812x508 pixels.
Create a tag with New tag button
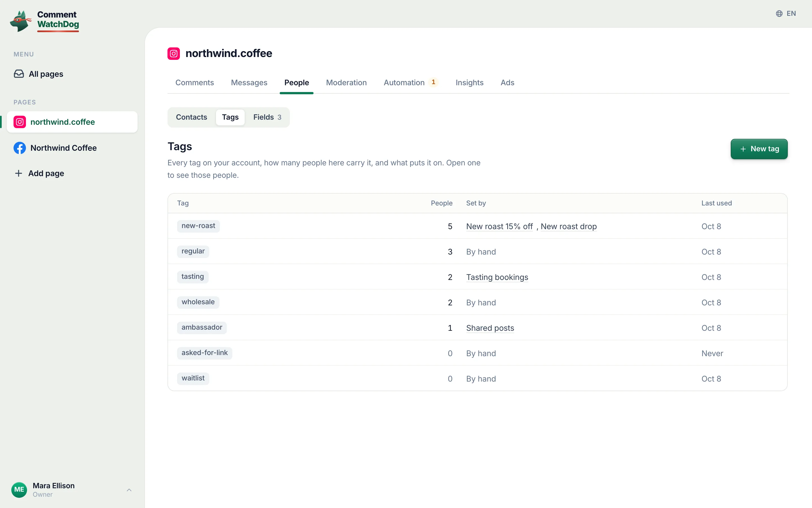759,149
